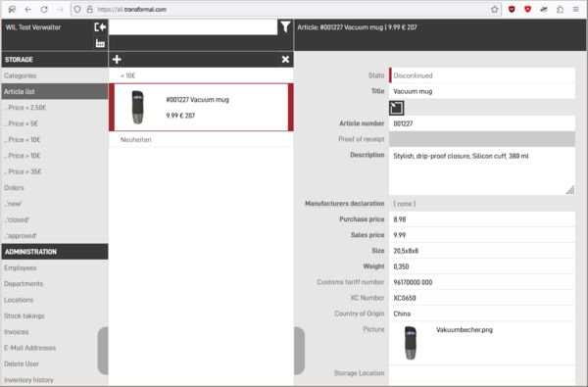Go back in browser history
The height and width of the screenshot is (387, 588).
tap(28, 10)
